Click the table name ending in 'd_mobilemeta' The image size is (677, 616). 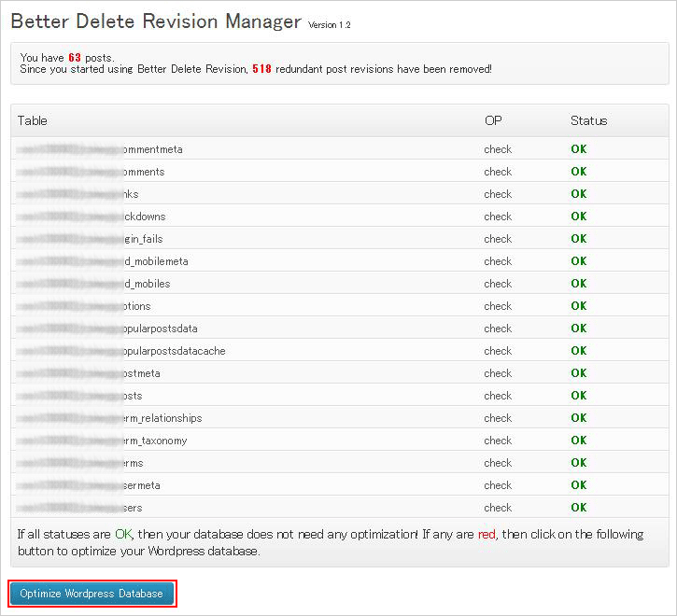(x=103, y=261)
